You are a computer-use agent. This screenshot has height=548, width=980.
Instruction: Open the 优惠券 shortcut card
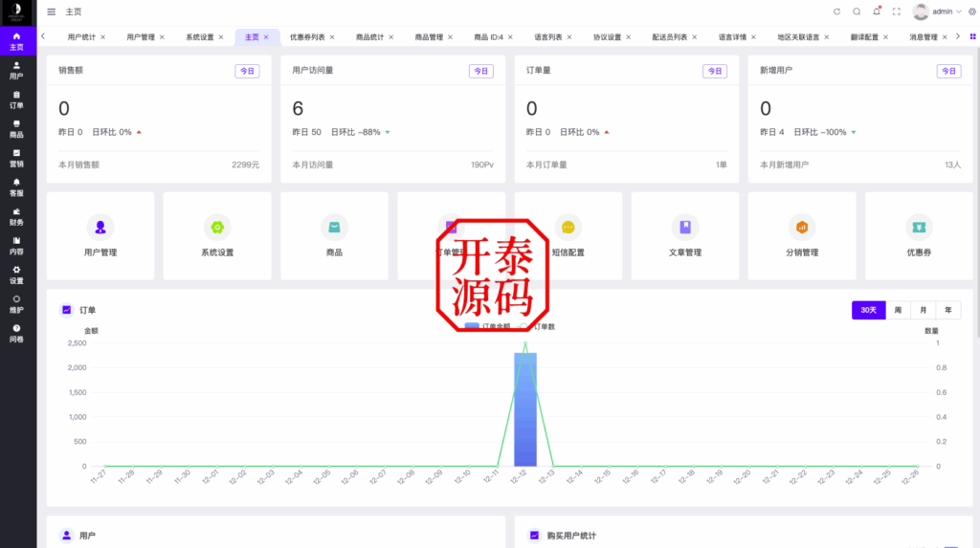click(919, 236)
